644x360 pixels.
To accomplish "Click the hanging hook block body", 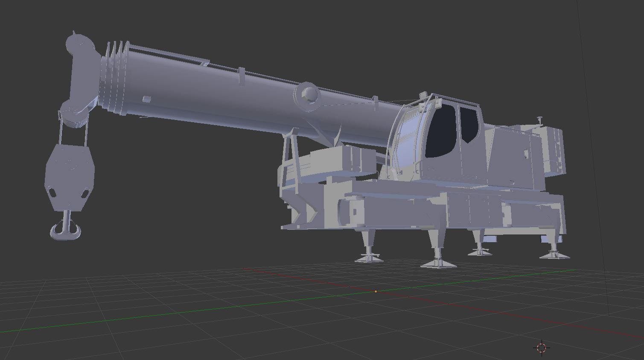I will (70, 177).
